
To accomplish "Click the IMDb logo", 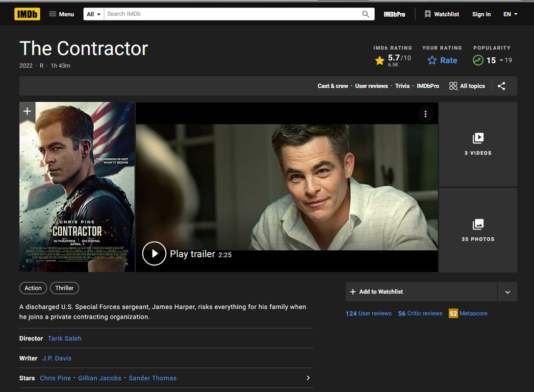I will 27,14.
